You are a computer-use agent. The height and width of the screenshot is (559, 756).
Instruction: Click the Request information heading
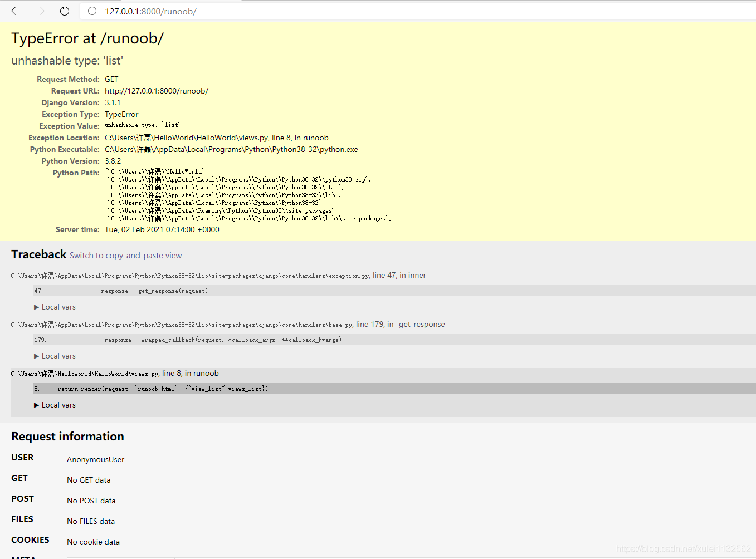coord(67,437)
